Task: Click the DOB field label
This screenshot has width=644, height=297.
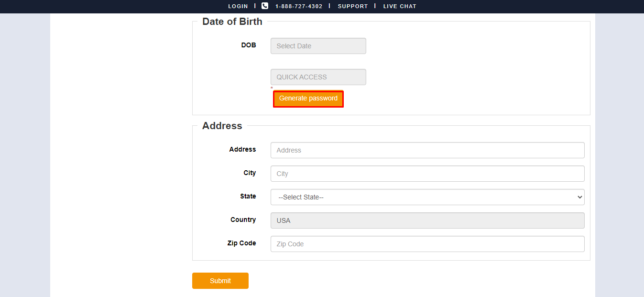Action: point(249,45)
